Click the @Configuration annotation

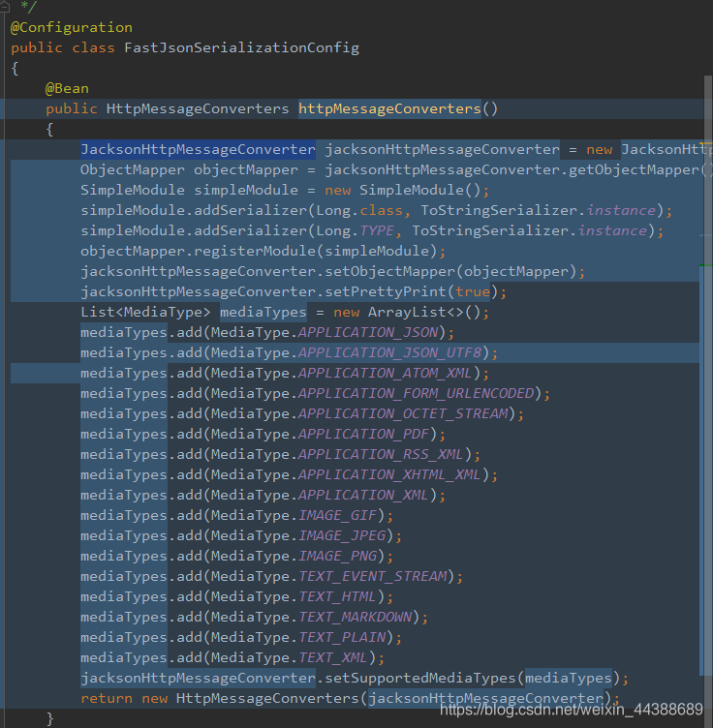72,27
